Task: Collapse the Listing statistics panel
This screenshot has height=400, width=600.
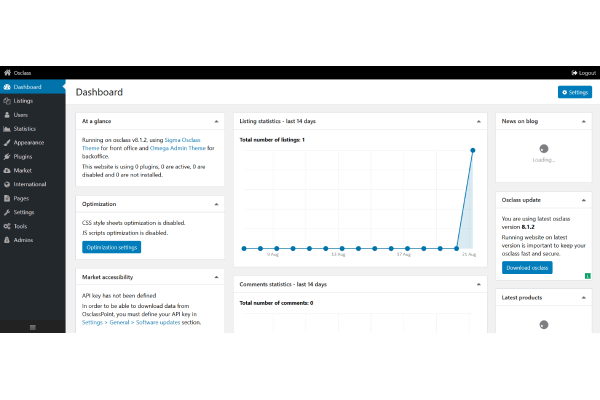Action: (479, 120)
